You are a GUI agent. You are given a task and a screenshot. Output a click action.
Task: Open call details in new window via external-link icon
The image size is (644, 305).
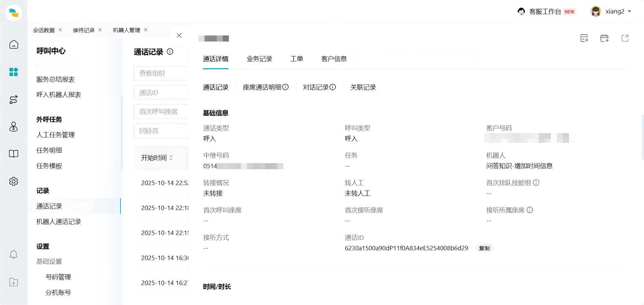point(625,38)
